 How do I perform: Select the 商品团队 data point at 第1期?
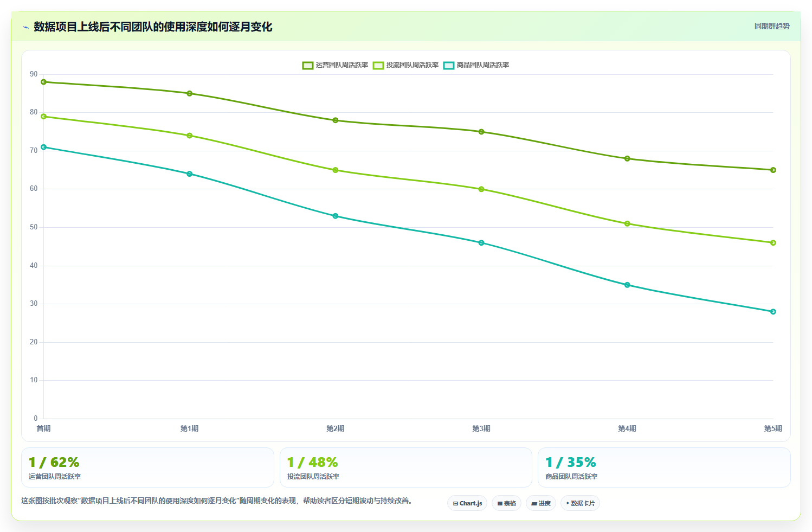coord(190,174)
